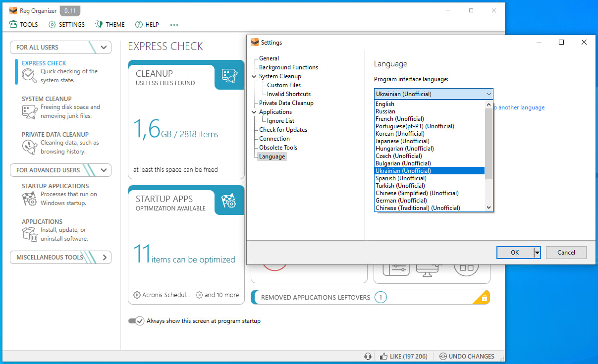Image resolution: width=598 pixels, height=364 pixels.
Task: Choose Czech (Unofficial) language
Action: 430,156
